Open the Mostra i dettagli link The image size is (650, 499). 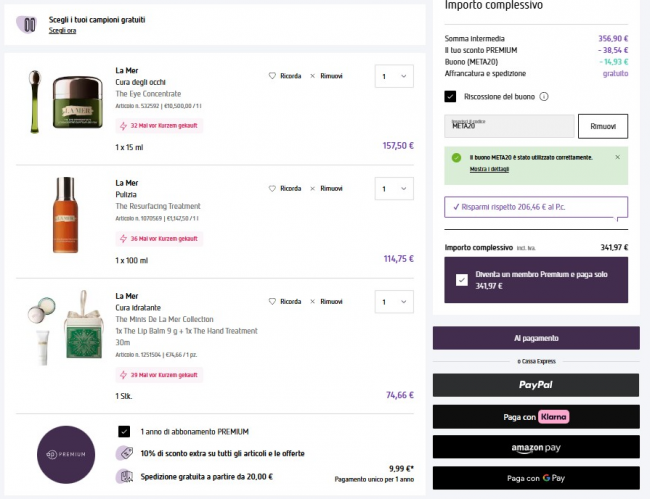[490, 169]
